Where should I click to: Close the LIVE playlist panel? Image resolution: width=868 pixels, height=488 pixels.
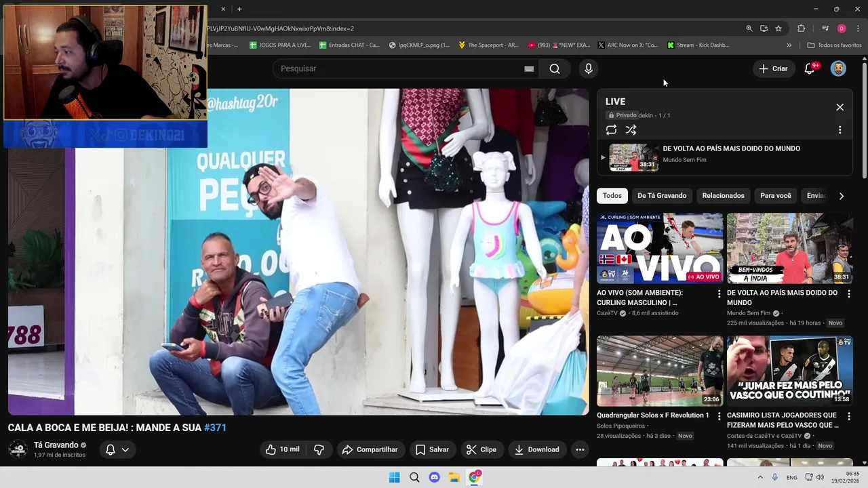point(840,107)
